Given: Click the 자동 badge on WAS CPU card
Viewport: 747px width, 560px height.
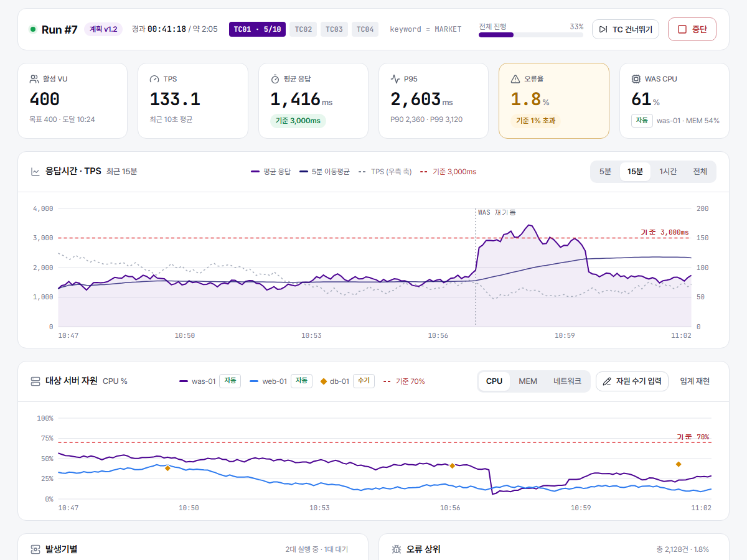Looking at the screenshot, I should [642, 120].
